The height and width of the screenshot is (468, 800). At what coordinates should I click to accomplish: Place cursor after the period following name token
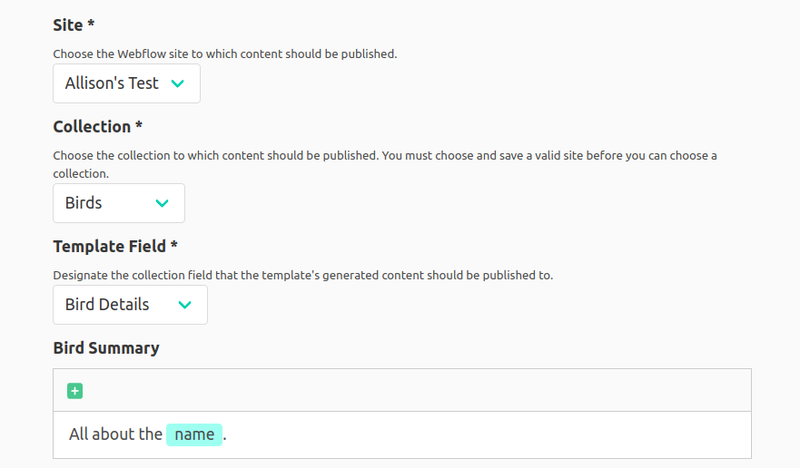tap(229, 434)
